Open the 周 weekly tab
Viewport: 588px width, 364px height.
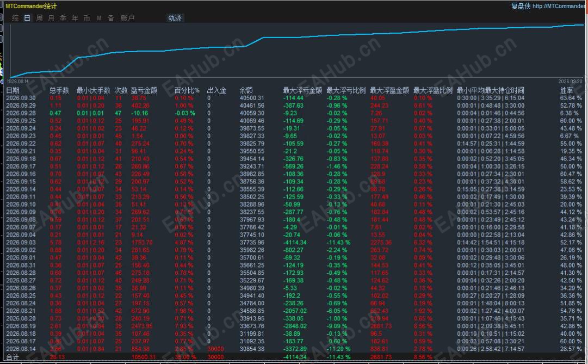[x=39, y=18]
